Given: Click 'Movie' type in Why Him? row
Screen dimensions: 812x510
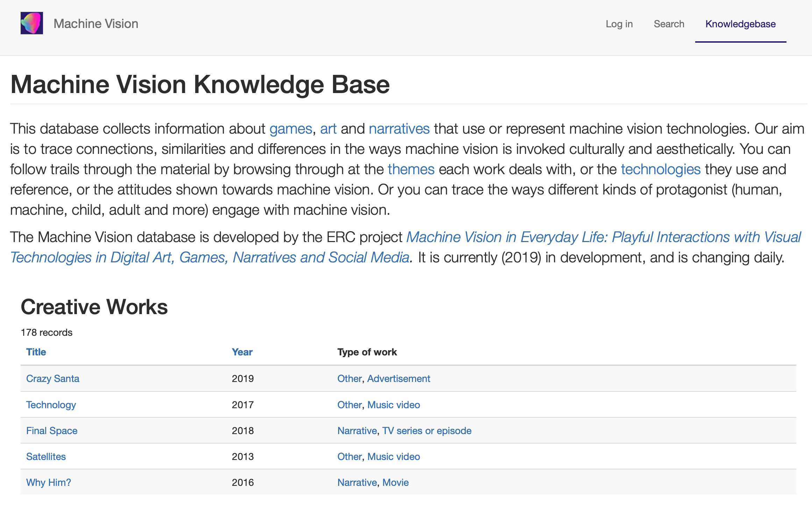Looking at the screenshot, I should point(396,482).
